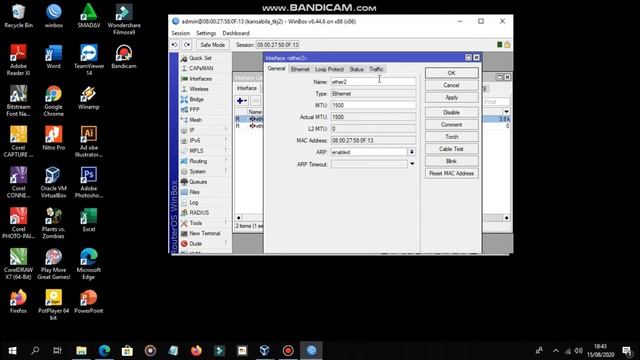The height and width of the screenshot is (360, 640).
Task: Open Firefox from the taskbar
Action: [196, 351]
